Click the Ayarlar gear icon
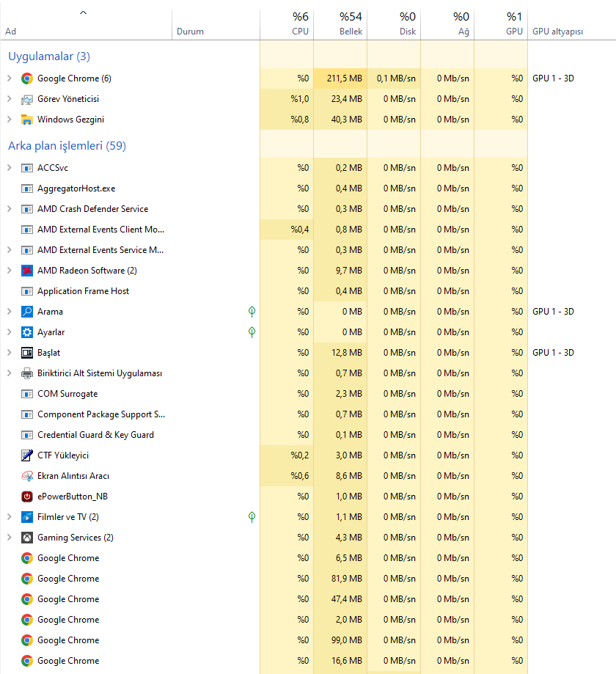616x674 pixels. (x=27, y=332)
